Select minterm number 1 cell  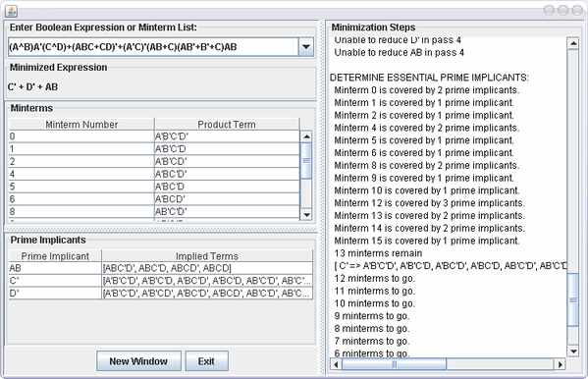81,149
